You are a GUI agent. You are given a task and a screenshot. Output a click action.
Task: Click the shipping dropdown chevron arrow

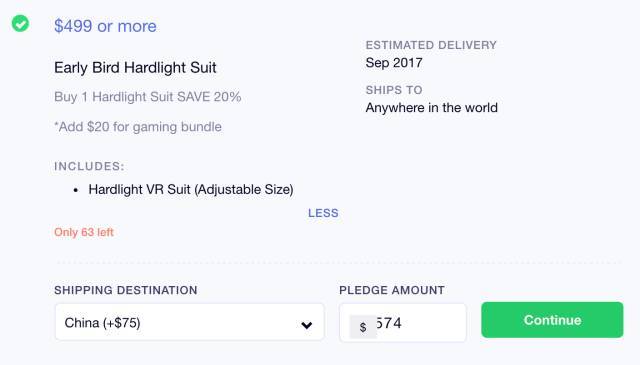coord(307,325)
